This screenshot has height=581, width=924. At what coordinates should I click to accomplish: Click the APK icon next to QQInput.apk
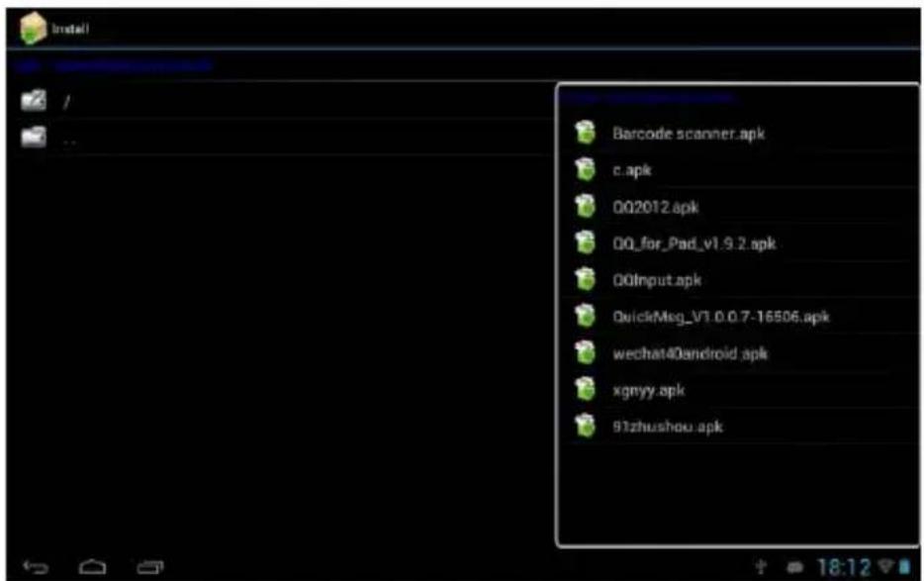pos(585,279)
